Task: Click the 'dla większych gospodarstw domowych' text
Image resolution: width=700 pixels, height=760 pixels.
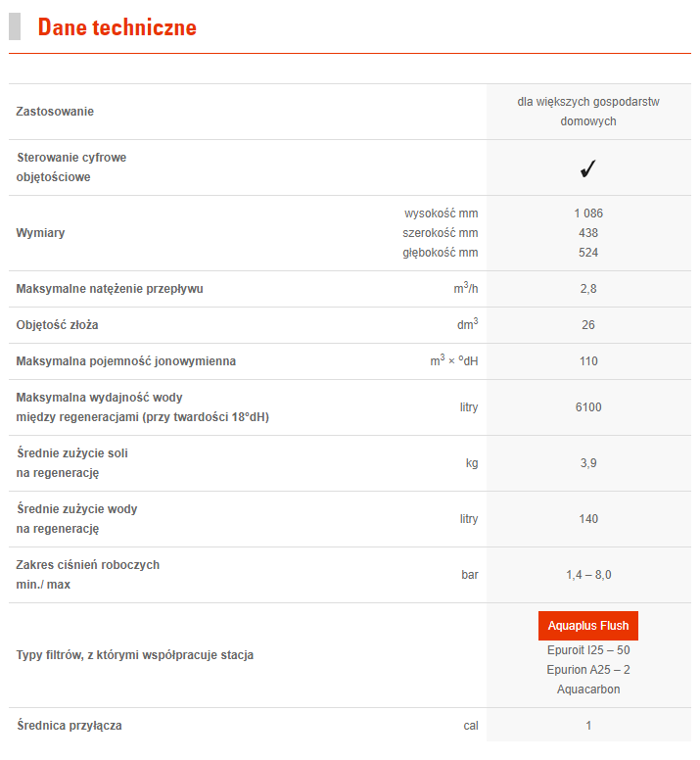Action: tap(587, 112)
